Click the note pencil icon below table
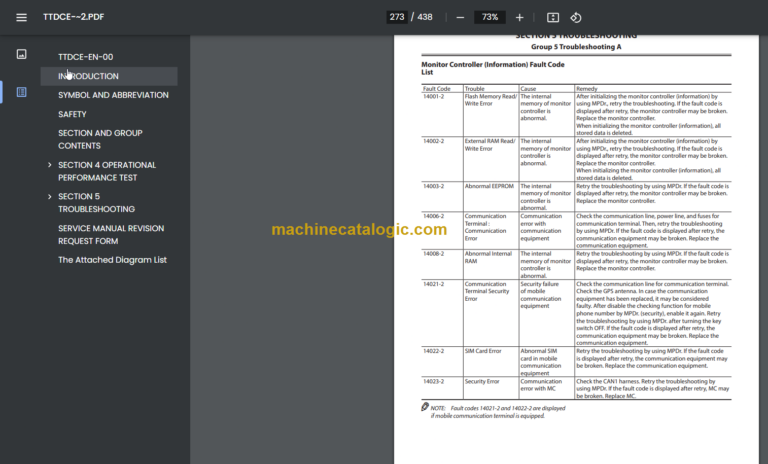Image resolution: width=768 pixels, height=464 pixels. [x=425, y=407]
